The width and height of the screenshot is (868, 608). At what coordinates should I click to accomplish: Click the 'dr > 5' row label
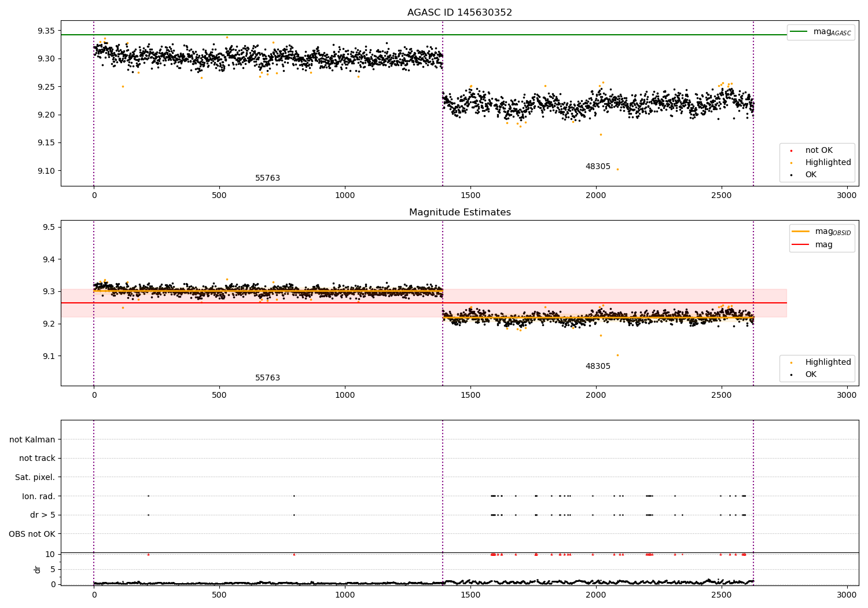(x=43, y=515)
